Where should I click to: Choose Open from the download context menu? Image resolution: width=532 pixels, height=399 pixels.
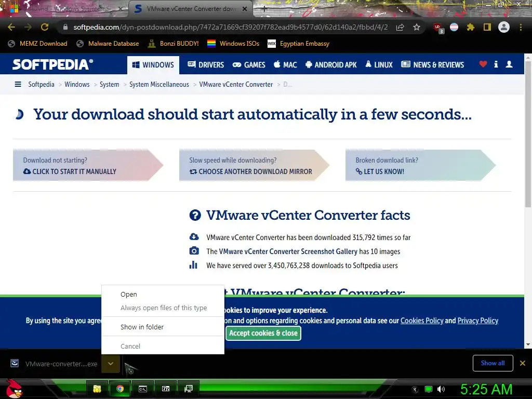(163, 294)
